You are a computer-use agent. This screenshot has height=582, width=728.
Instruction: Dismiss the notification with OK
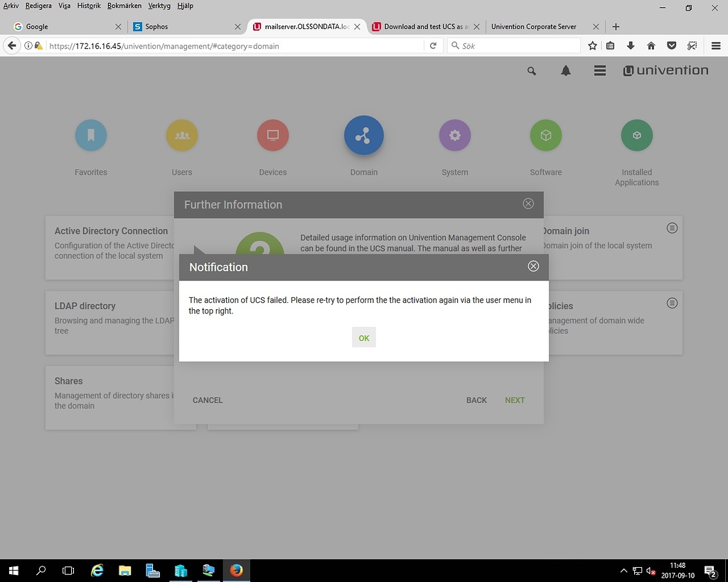(363, 338)
